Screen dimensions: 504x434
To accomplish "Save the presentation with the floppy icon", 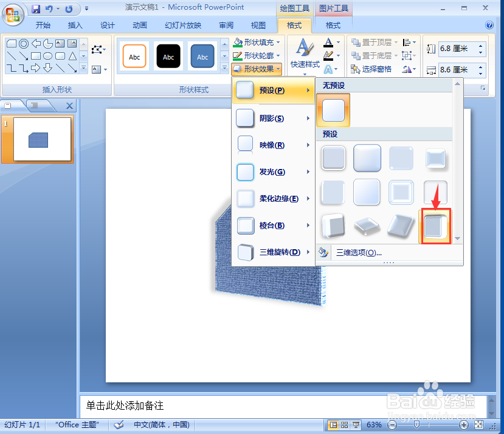I will pos(36,9).
